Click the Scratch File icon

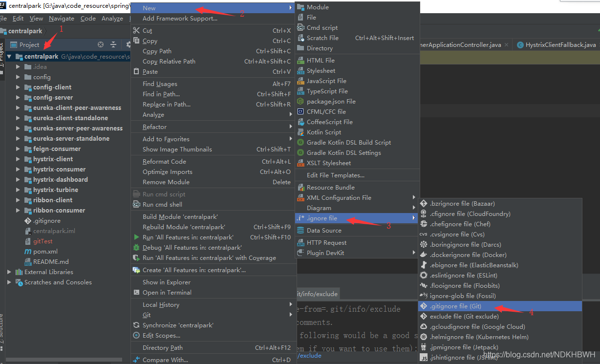(300, 38)
